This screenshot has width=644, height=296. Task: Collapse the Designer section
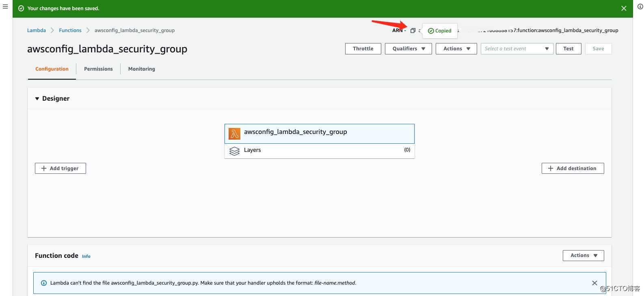37,99
